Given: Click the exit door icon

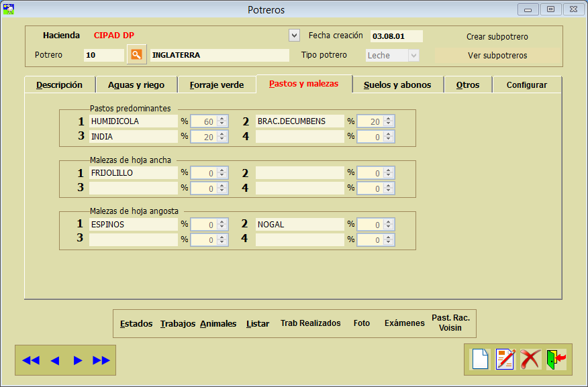Looking at the screenshot, I should [556, 360].
